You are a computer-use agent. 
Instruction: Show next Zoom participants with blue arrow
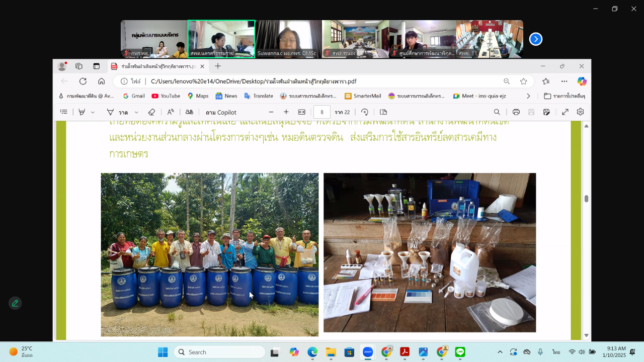pos(536,39)
